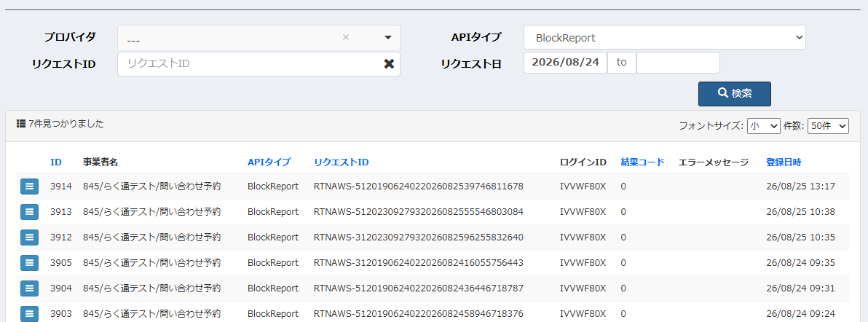Image resolution: width=868 pixels, height=322 pixels.
Task: Click the 'to' label between date fields
Action: point(622,63)
